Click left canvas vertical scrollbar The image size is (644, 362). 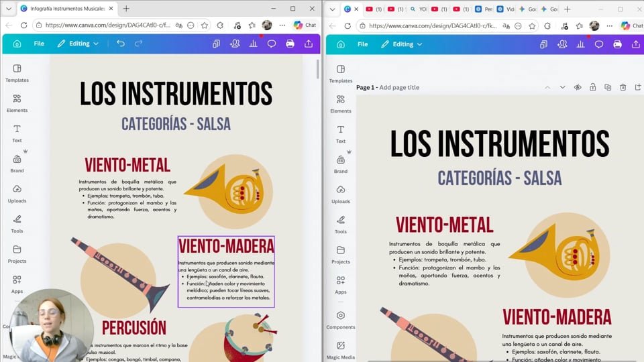coord(317,69)
